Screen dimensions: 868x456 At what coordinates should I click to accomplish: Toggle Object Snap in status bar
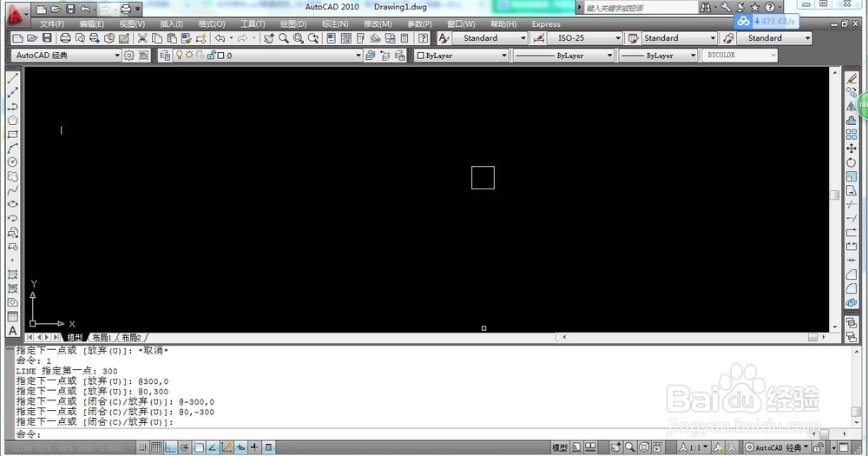(199, 447)
